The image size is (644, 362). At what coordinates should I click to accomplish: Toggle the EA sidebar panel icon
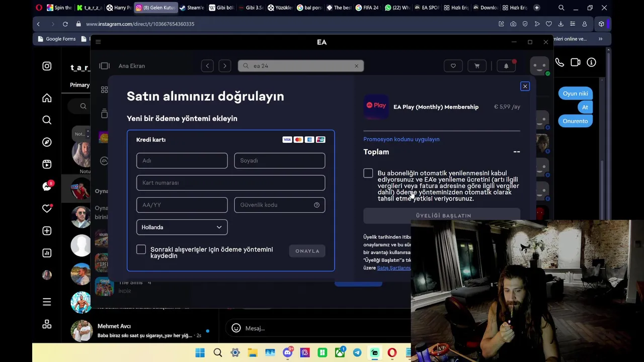tap(104, 66)
